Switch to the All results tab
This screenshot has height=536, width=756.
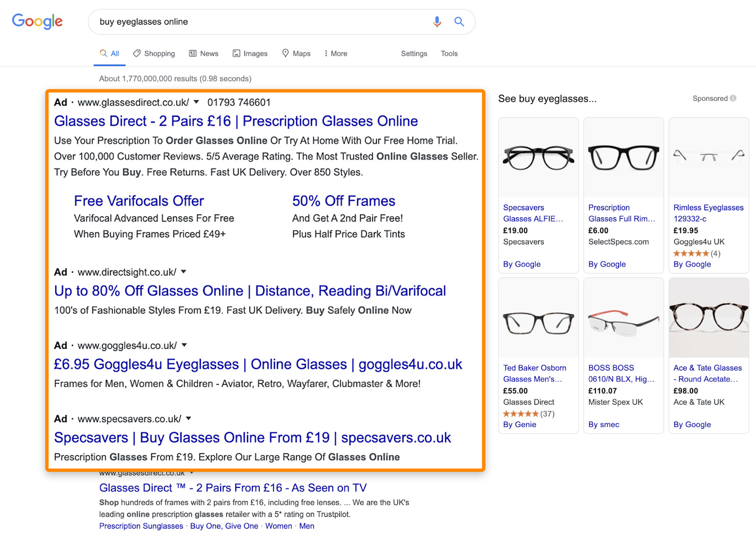coord(109,53)
